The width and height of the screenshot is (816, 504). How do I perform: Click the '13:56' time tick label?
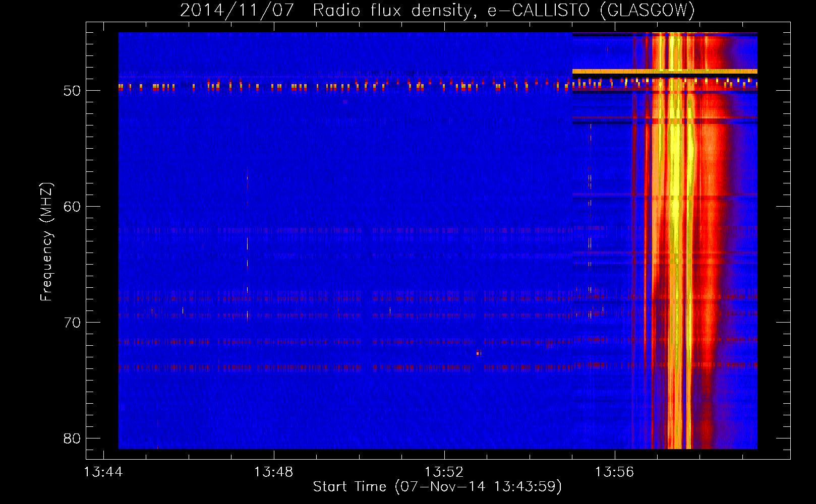614,472
